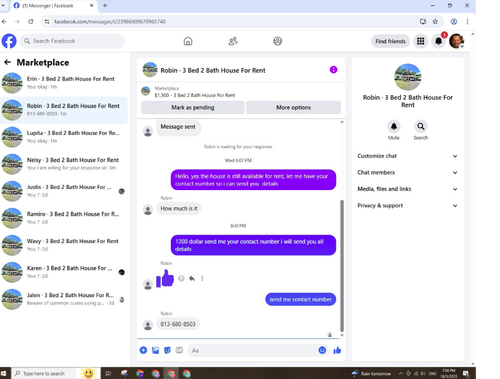Click the Search Facebook field
The image size is (500, 379).
(x=72, y=41)
